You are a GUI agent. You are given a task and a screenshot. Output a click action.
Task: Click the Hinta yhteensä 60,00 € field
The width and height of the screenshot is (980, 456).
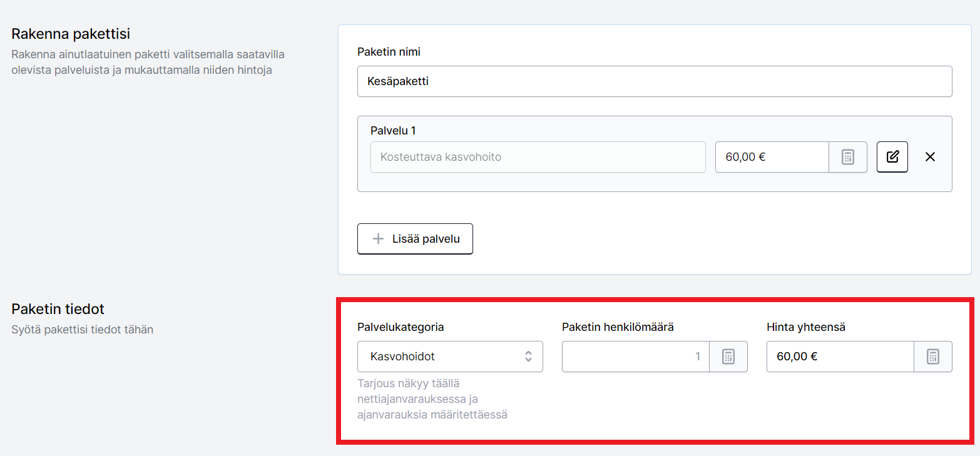click(840, 357)
